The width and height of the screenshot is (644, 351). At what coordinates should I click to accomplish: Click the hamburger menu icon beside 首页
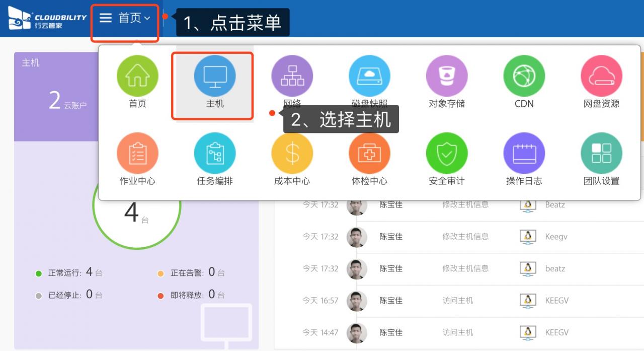pyautogui.click(x=105, y=18)
